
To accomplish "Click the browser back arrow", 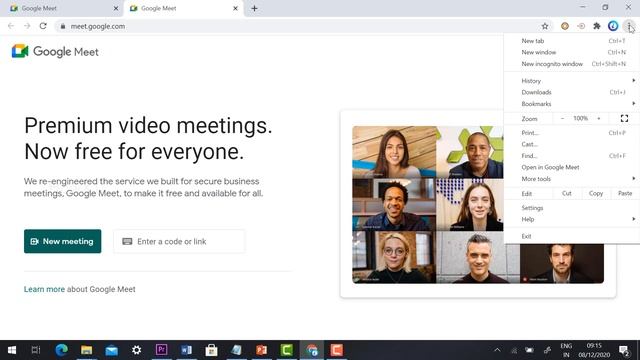I will 11,26.
